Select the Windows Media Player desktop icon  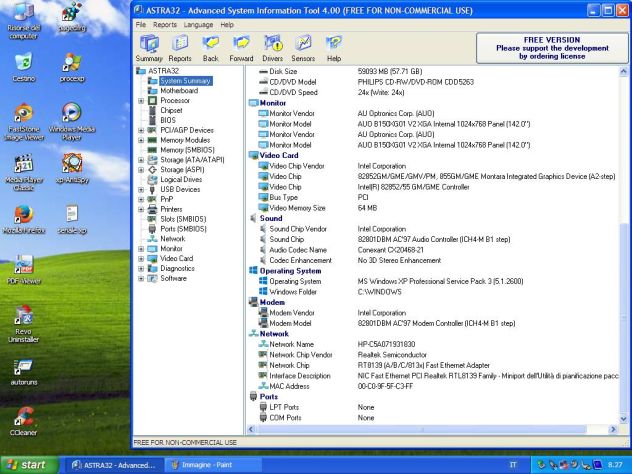click(72, 122)
